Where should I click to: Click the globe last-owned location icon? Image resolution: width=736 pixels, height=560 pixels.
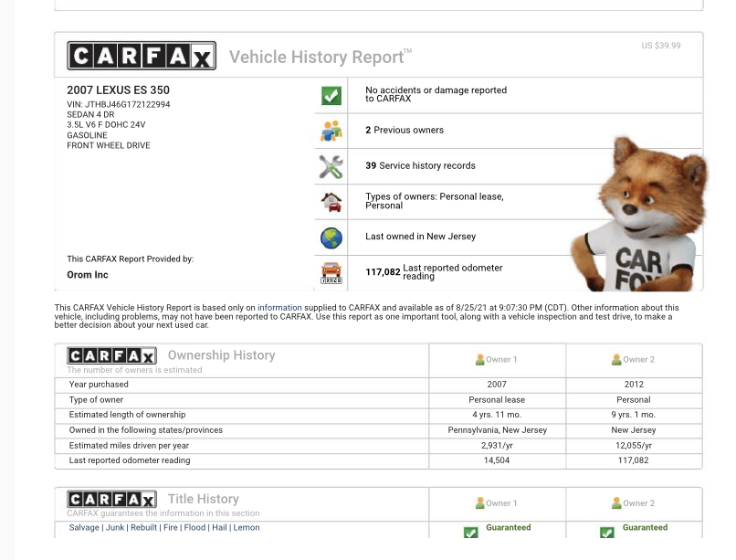point(331,238)
